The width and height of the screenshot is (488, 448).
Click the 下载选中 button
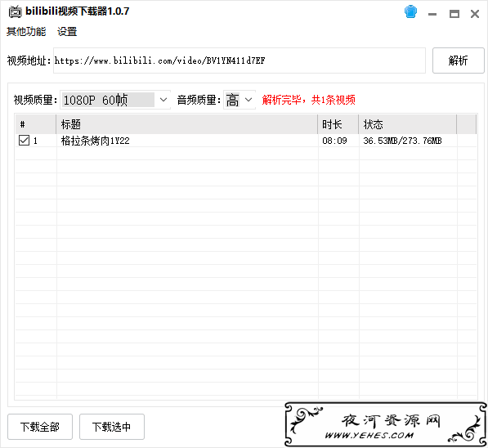pos(112,427)
